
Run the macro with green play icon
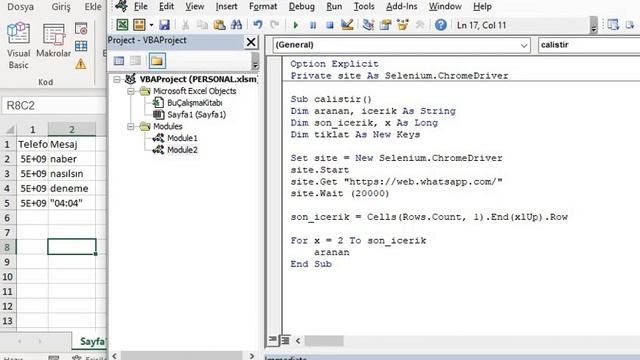[x=296, y=25]
